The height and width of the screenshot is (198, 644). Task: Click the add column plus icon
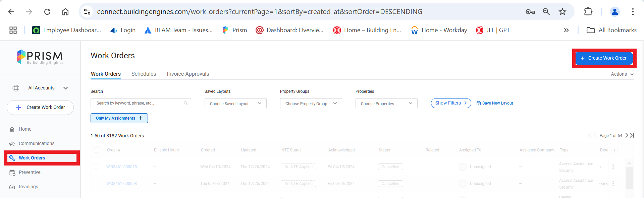614,150
